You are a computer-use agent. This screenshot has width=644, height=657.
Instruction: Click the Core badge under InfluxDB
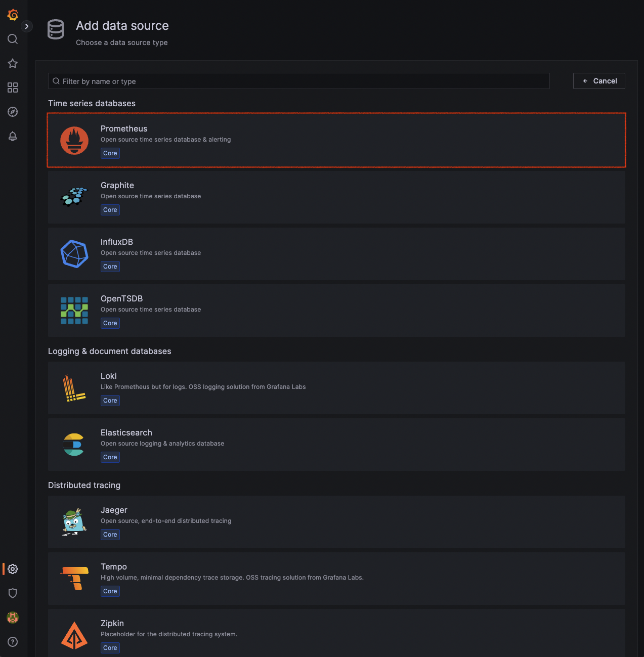point(110,267)
